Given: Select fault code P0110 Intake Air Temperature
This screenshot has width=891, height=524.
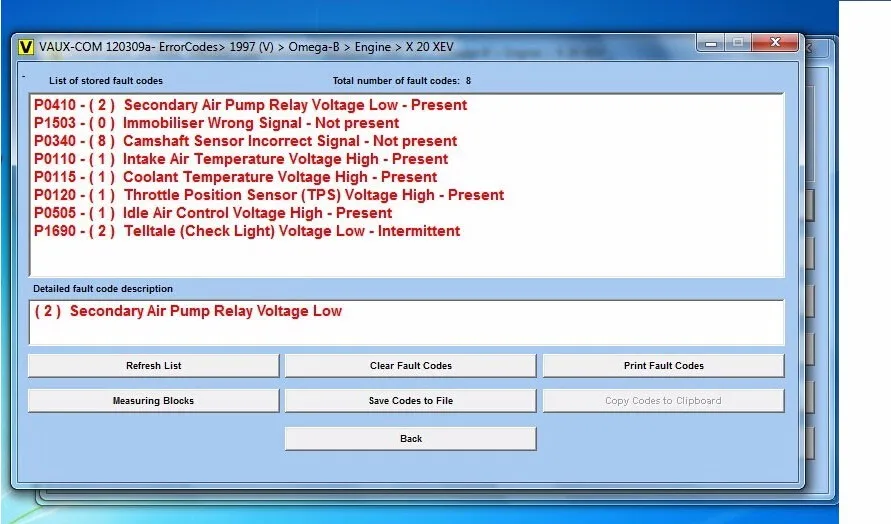Looking at the screenshot, I should [241, 159].
